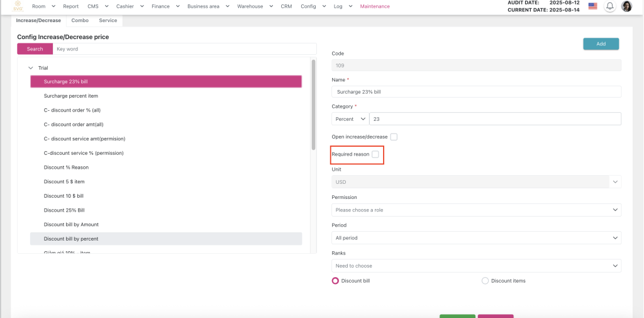Viewport: 644px width, 318px height.
Task: Click the Add button
Action: [x=601, y=44]
